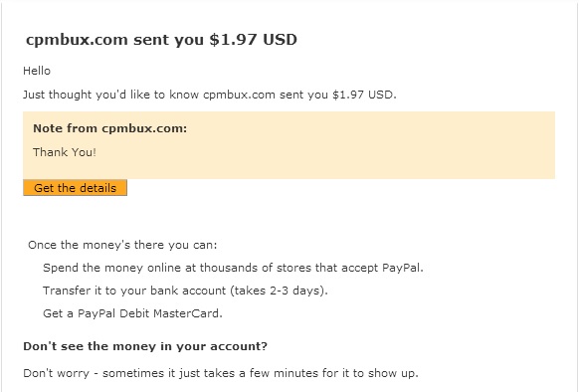Click 'Once the money's there you can:' line
The width and height of the screenshot is (579, 392).
click(x=122, y=245)
